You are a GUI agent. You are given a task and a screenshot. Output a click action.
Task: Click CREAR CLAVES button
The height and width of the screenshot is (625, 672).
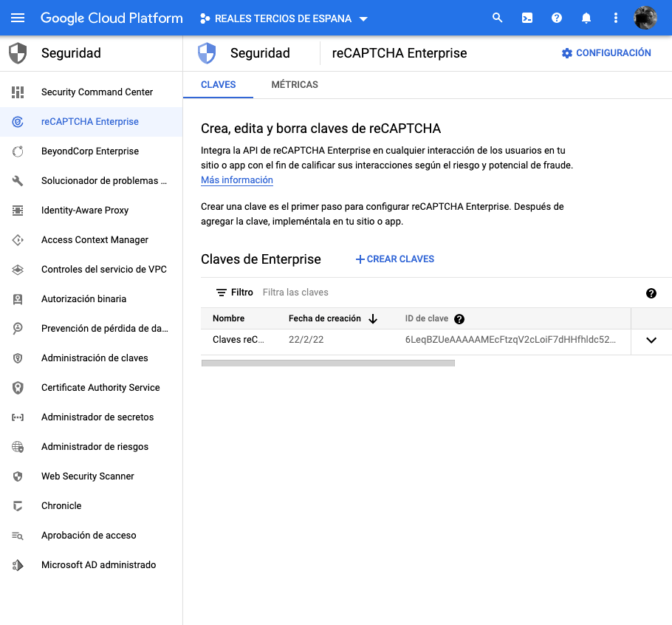tap(395, 259)
